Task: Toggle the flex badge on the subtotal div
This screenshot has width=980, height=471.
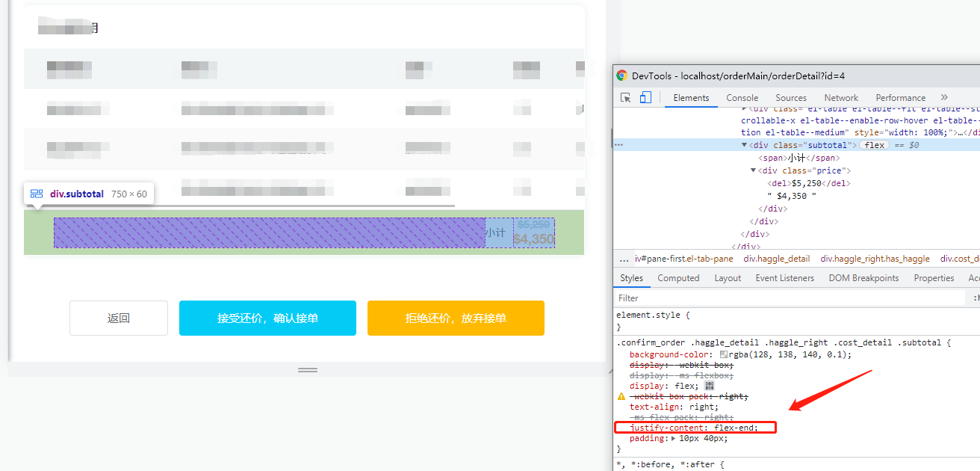Action: pos(874,144)
